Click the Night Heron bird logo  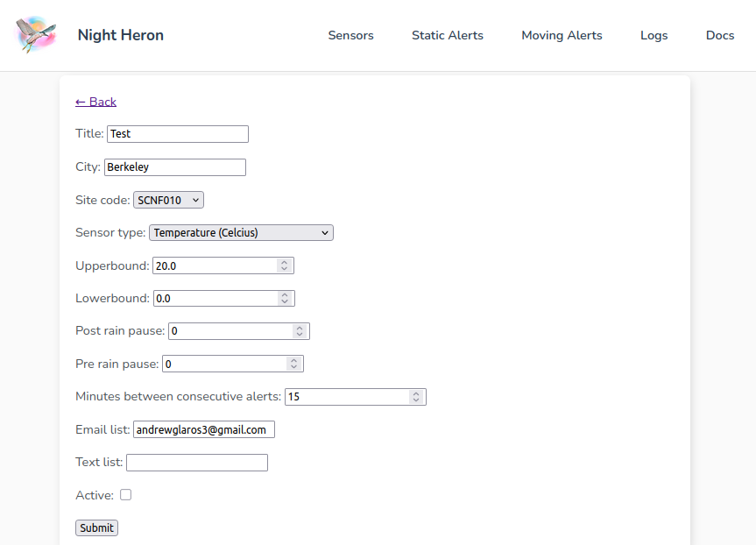36,35
